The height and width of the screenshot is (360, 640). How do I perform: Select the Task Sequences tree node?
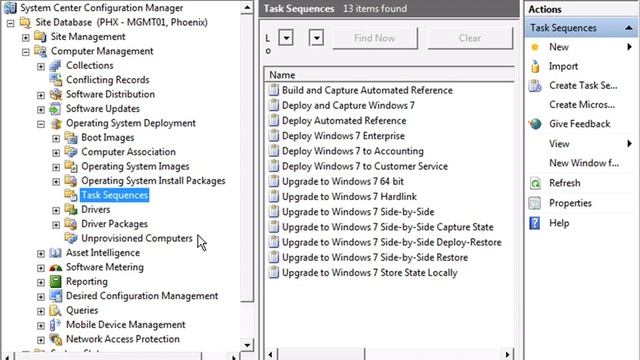point(115,195)
